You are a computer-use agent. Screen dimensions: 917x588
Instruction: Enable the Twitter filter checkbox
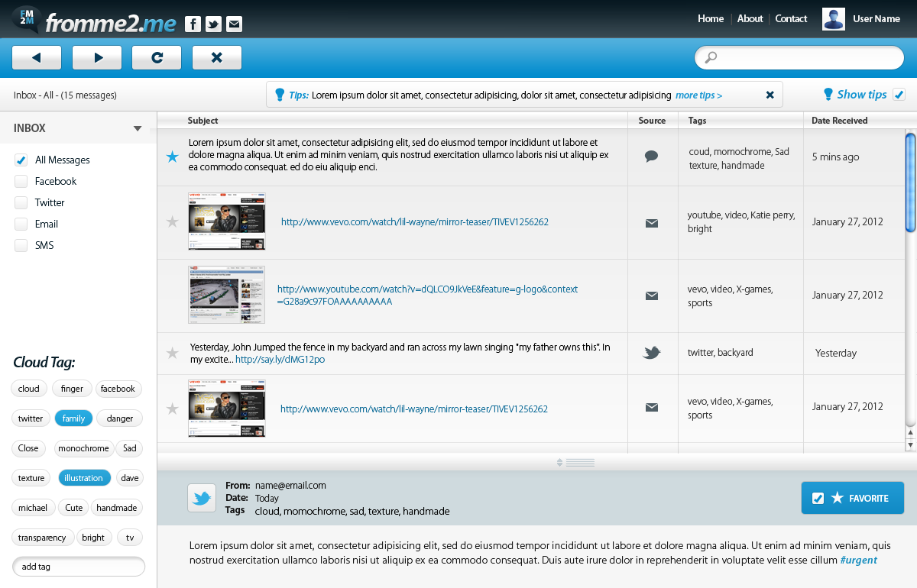[21, 203]
